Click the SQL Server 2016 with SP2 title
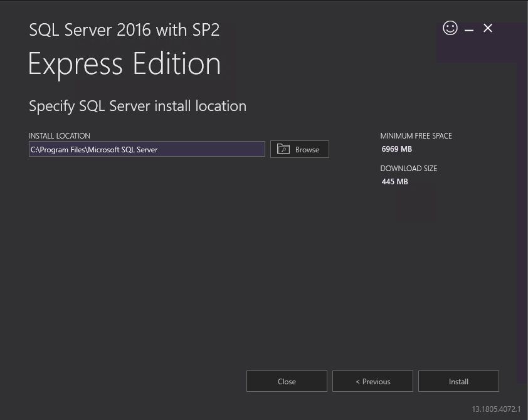The width and height of the screenshot is (528, 420). click(124, 30)
